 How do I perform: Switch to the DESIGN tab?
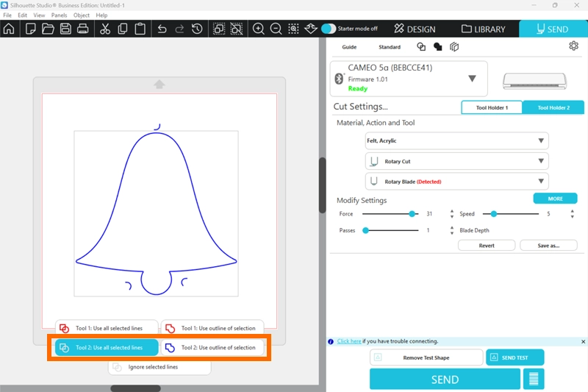coord(415,29)
